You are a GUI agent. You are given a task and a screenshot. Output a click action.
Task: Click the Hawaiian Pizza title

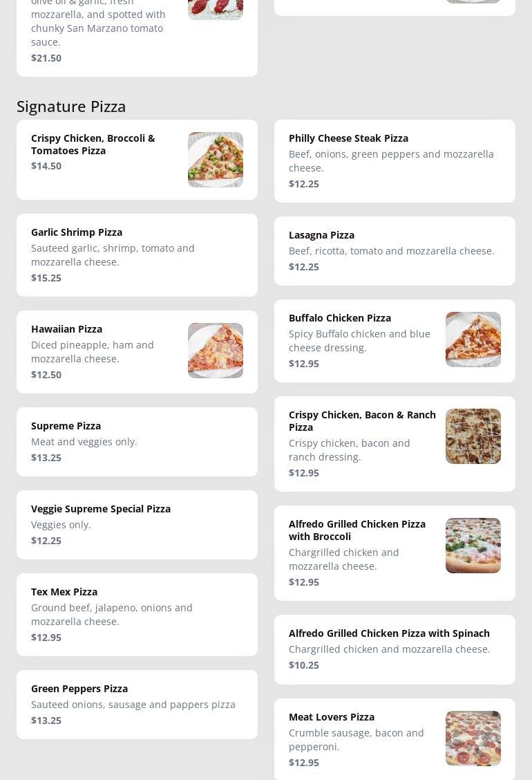[66, 329]
